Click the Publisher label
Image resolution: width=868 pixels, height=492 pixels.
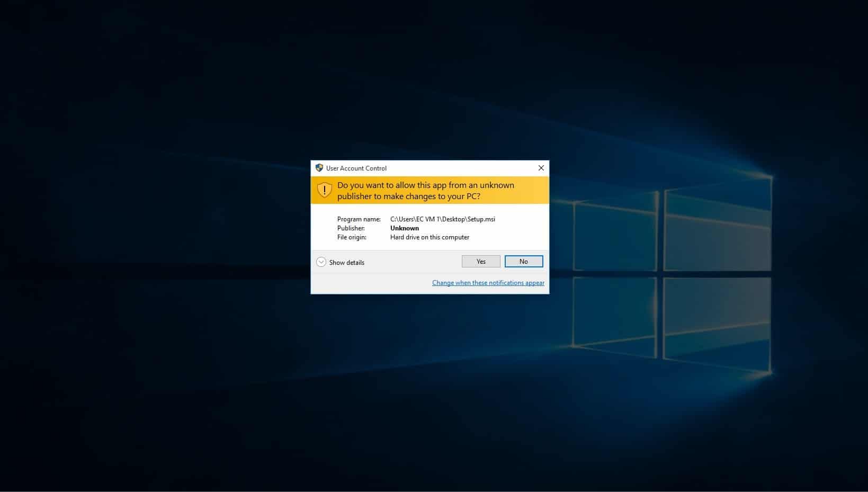click(x=351, y=228)
